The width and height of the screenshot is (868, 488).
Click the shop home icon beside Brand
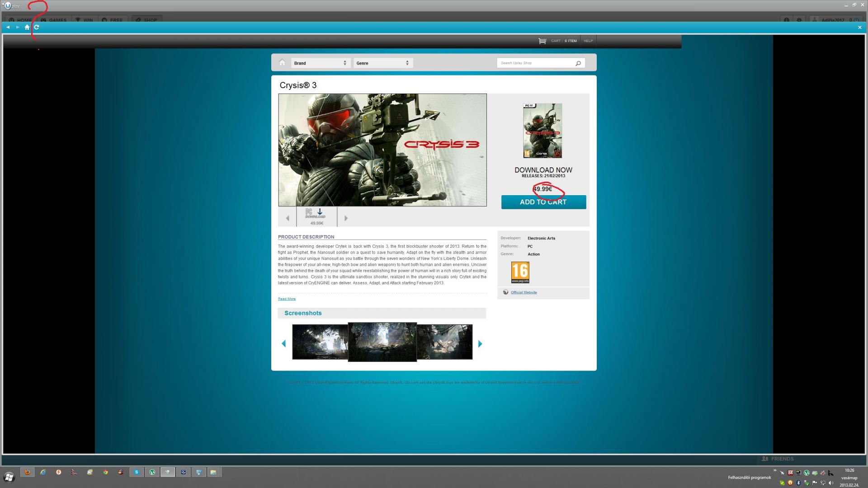pyautogui.click(x=282, y=62)
